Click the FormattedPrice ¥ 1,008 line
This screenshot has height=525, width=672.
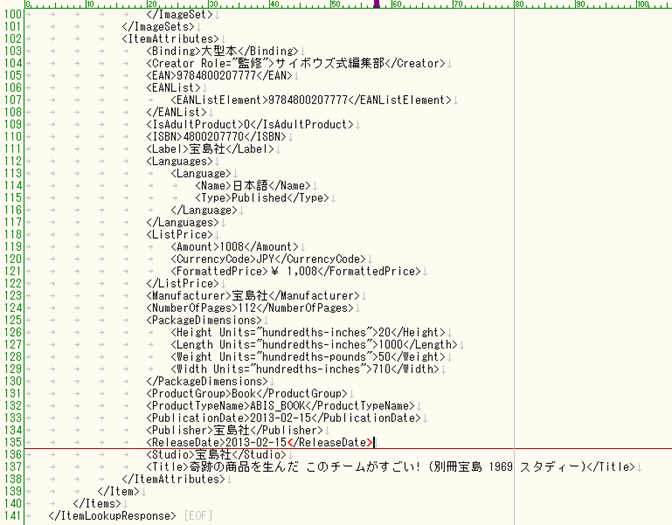296,271
